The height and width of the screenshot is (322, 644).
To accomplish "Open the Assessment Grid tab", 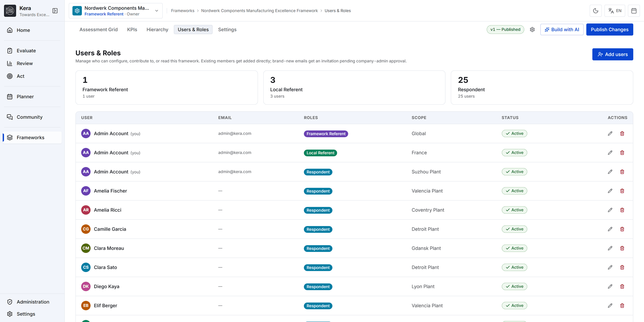I will tap(99, 30).
